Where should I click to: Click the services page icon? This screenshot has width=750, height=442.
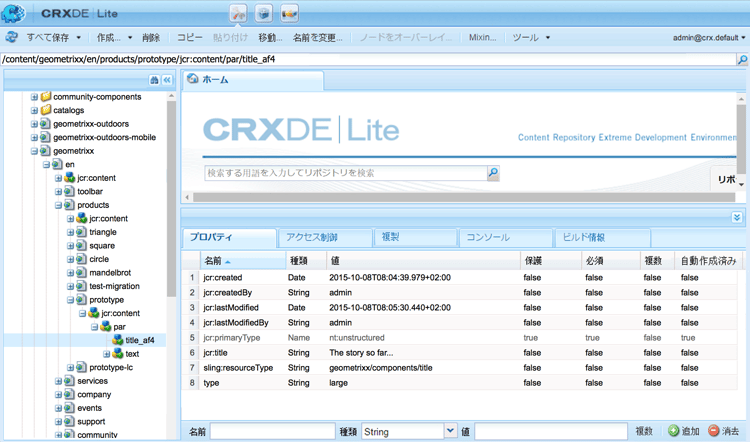(69, 381)
